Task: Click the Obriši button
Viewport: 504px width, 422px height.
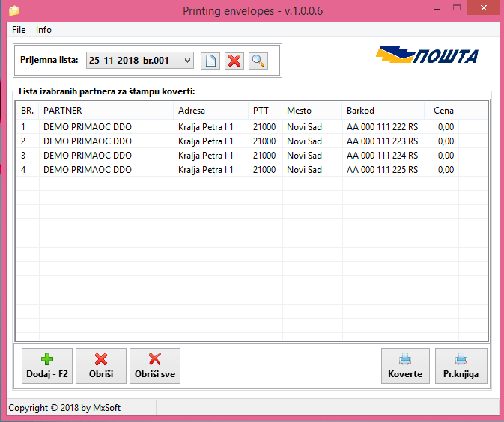Action: [101, 366]
